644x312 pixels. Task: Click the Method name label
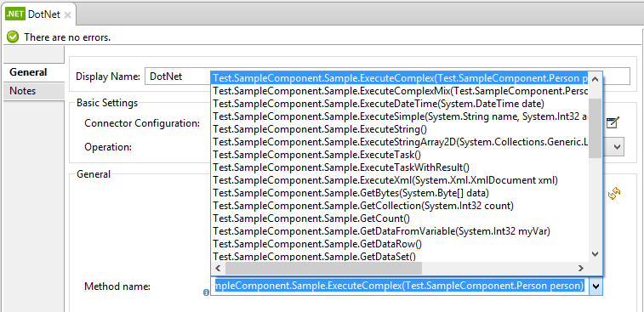(x=117, y=286)
